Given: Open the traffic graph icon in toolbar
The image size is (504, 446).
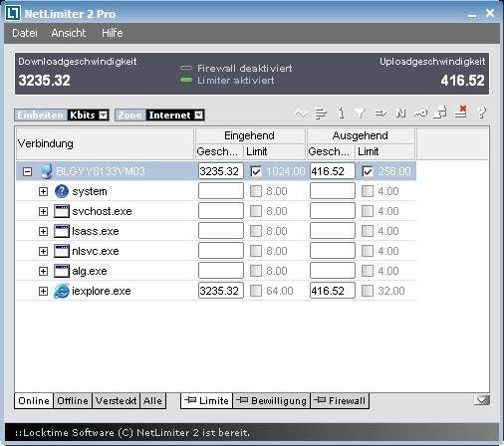Looking at the screenshot, I should click(x=301, y=114).
